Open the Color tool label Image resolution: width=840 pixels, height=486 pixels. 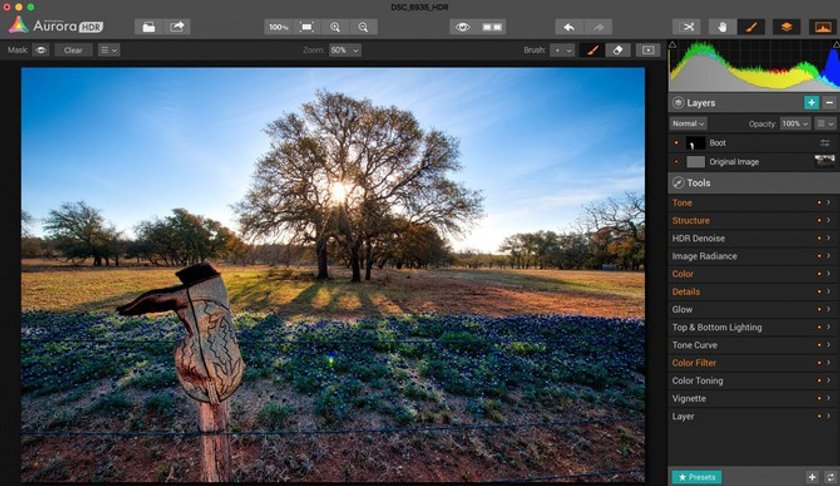pyautogui.click(x=682, y=274)
